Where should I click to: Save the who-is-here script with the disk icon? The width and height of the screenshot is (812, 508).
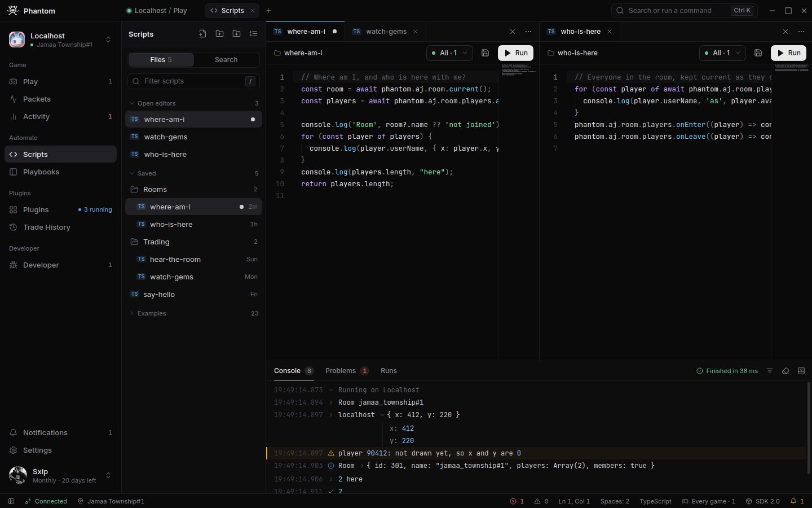tap(758, 53)
